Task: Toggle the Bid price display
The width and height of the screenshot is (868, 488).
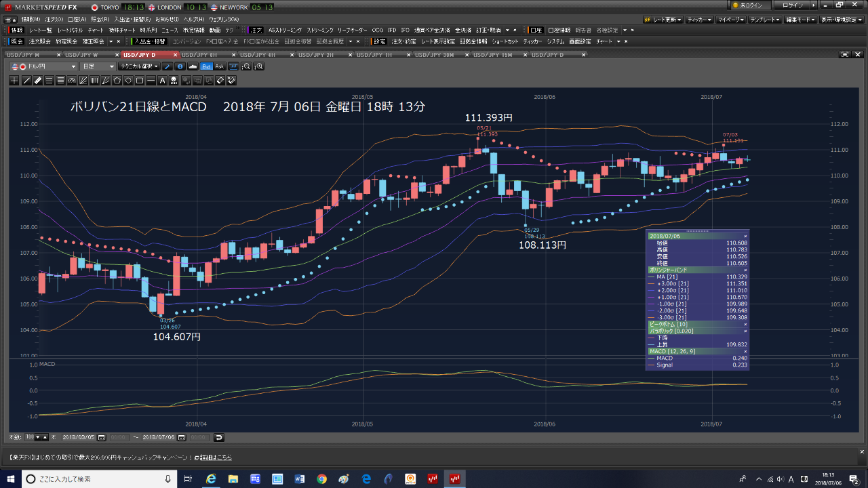Action: [x=206, y=66]
